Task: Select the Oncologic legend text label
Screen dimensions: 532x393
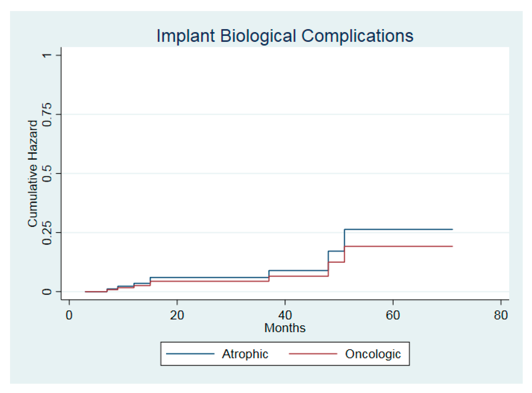Action: click(373, 354)
